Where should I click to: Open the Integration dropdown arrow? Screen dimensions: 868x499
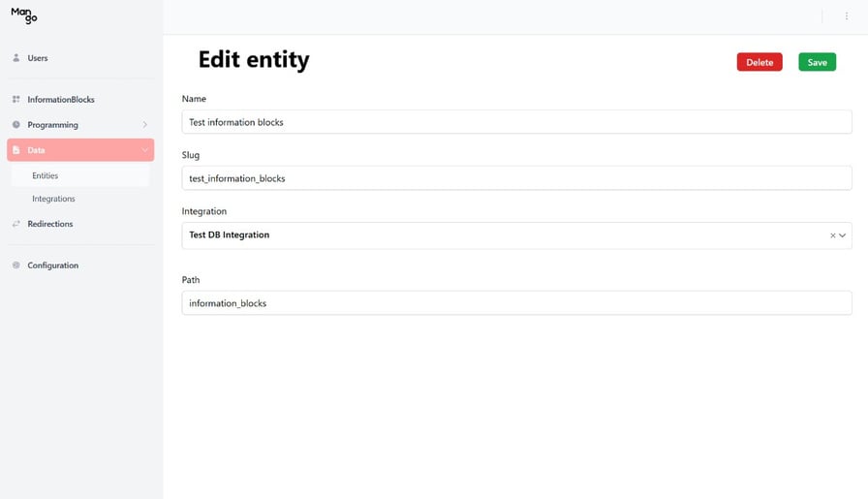(x=843, y=235)
